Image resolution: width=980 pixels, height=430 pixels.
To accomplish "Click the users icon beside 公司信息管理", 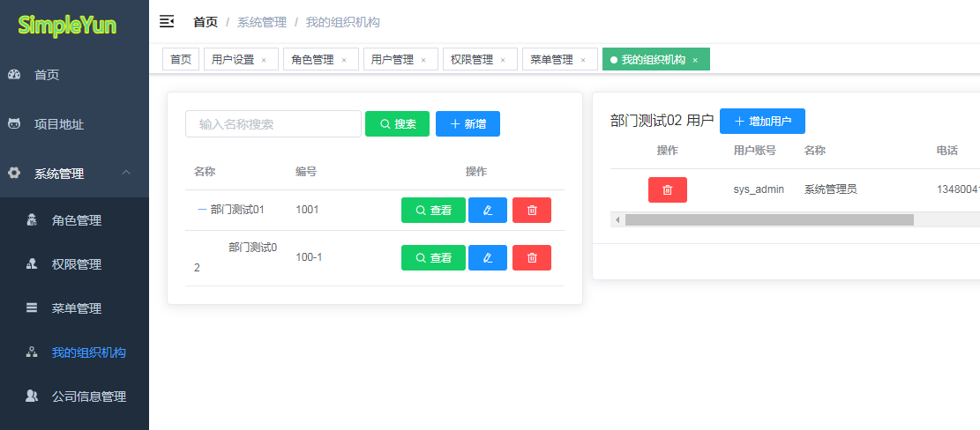I will [32, 396].
